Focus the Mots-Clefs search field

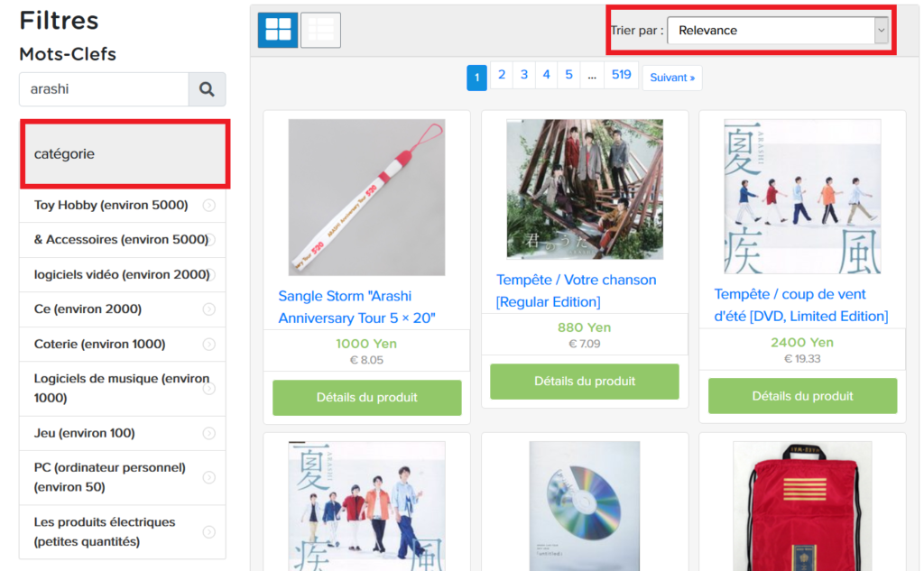point(104,89)
